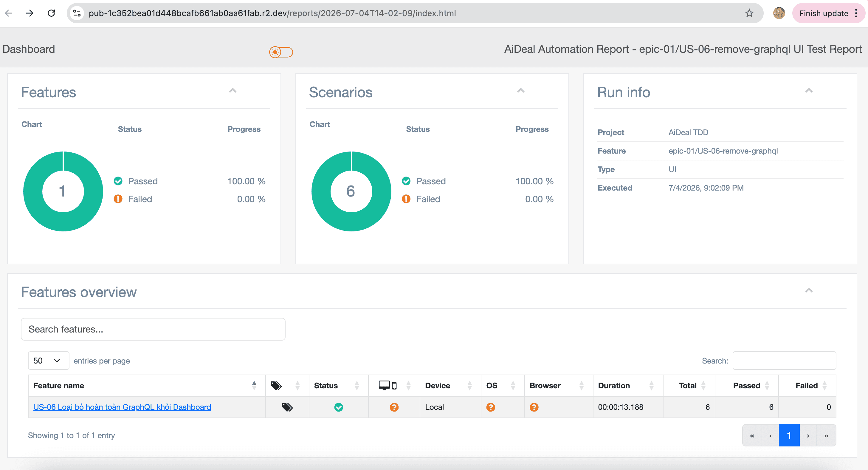Focus the Search features input
Viewport: 868px width, 470px height.
coord(153,329)
